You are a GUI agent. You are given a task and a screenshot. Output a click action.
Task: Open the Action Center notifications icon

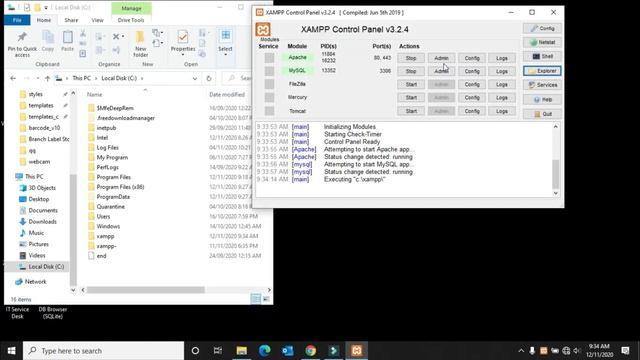(x=625, y=351)
